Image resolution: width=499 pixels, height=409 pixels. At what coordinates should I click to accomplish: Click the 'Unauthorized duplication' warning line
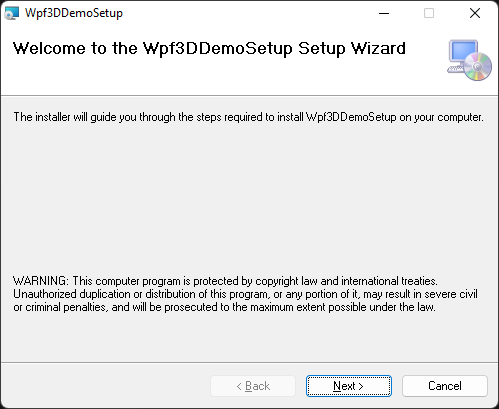[x=245, y=294]
